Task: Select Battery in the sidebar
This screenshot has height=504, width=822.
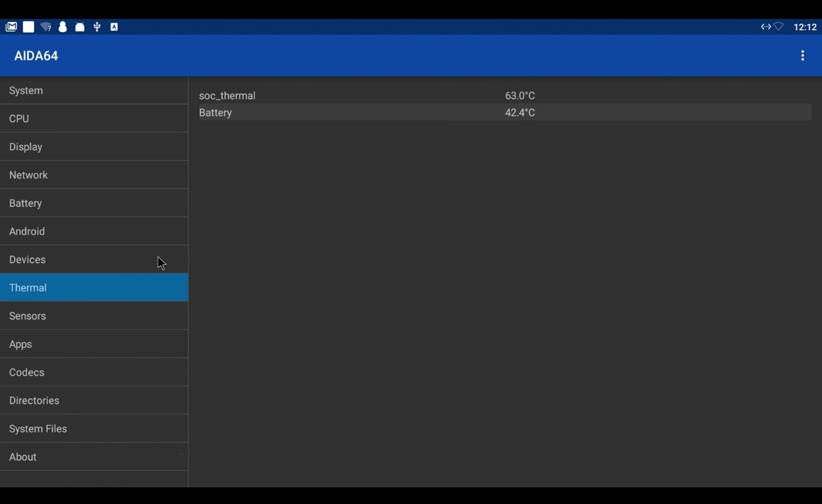Action: click(94, 204)
